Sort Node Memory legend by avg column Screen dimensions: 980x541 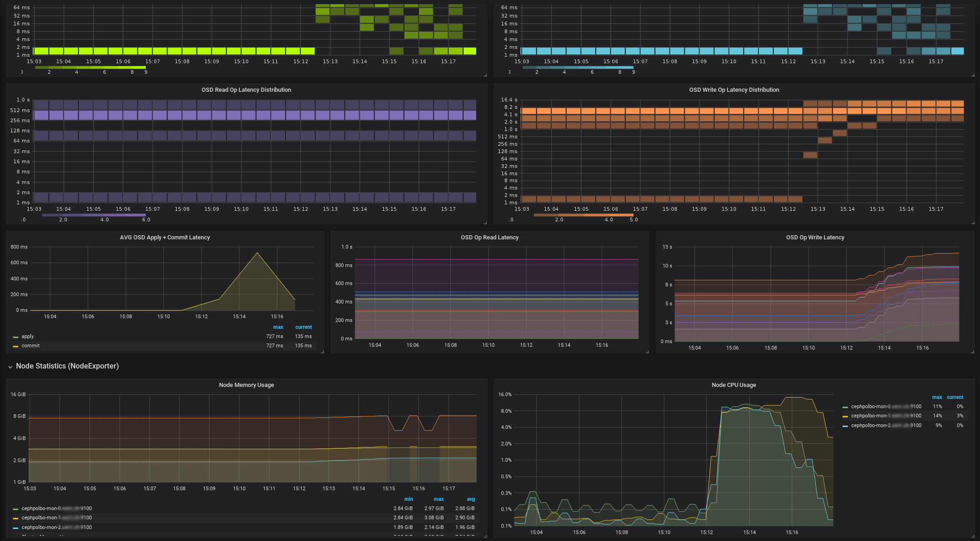coord(471,499)
